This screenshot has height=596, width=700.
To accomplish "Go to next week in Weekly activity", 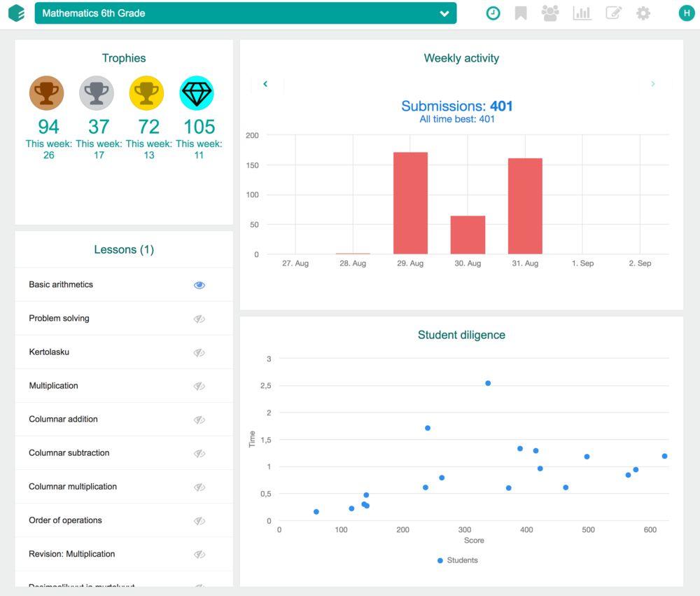I will coord(652,83).
